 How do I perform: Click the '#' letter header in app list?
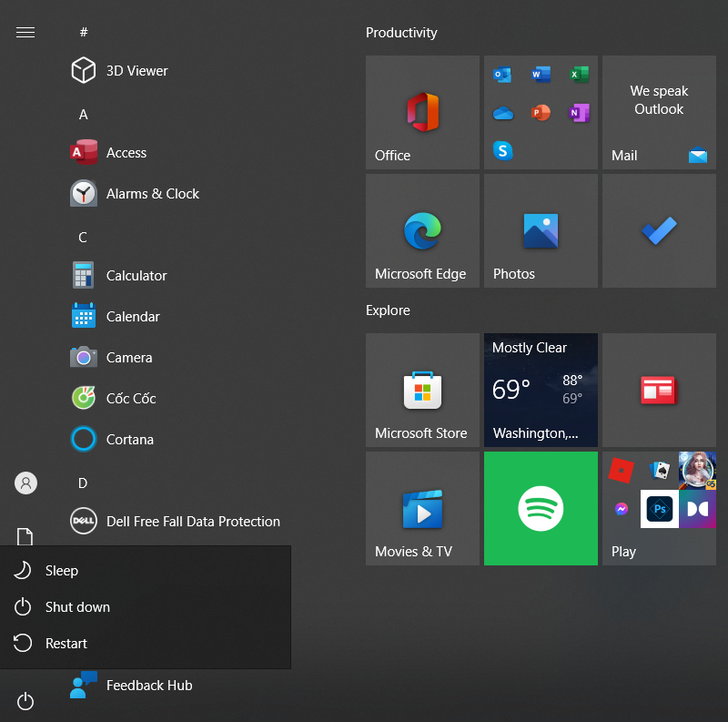pos(84,32)
